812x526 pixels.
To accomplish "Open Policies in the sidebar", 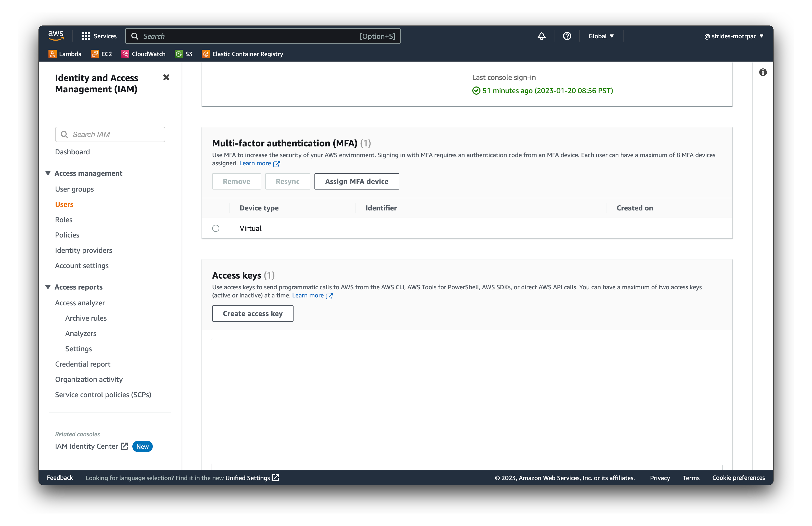I will (67, 235).
